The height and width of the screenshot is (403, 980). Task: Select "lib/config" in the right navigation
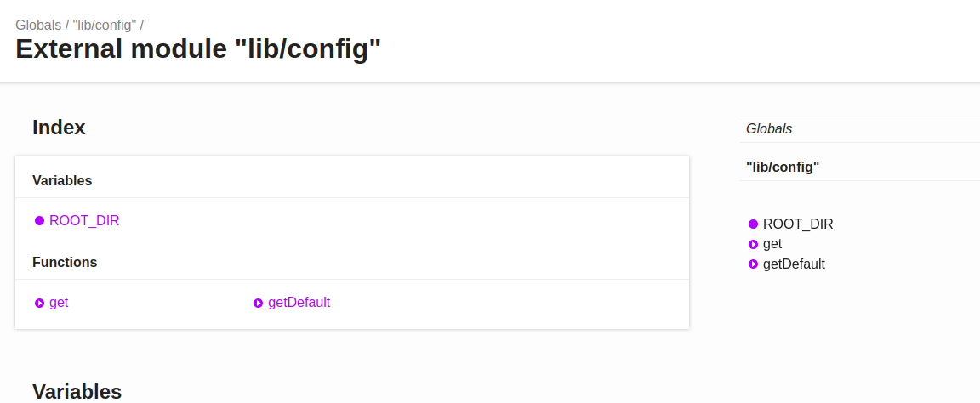point(783,167)
